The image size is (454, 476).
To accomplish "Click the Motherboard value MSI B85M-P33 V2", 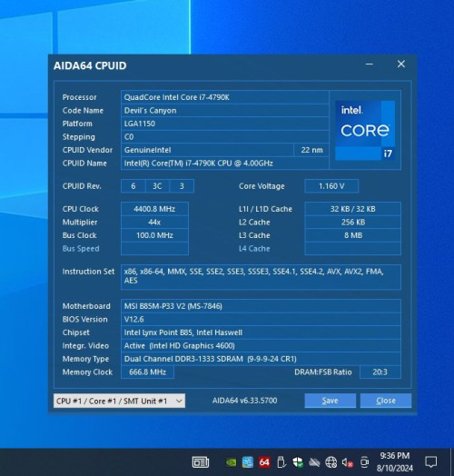I will 261,306.
